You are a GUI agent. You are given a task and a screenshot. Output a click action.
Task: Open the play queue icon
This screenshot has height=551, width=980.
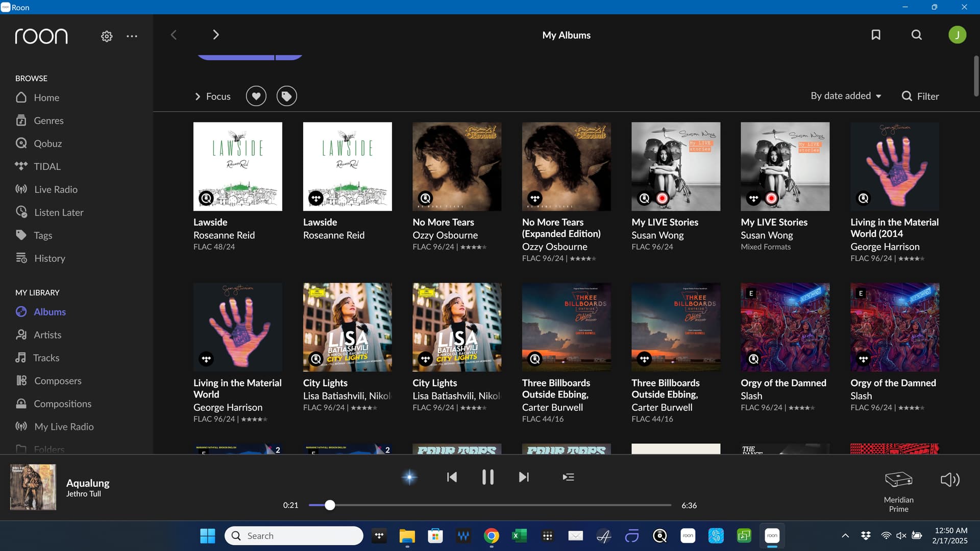coord(568,477)
